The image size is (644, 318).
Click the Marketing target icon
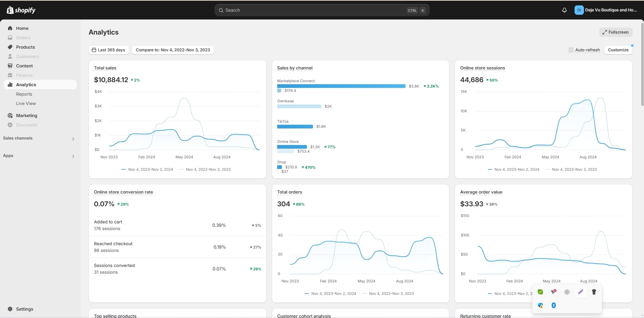click(x=10, y=115)
